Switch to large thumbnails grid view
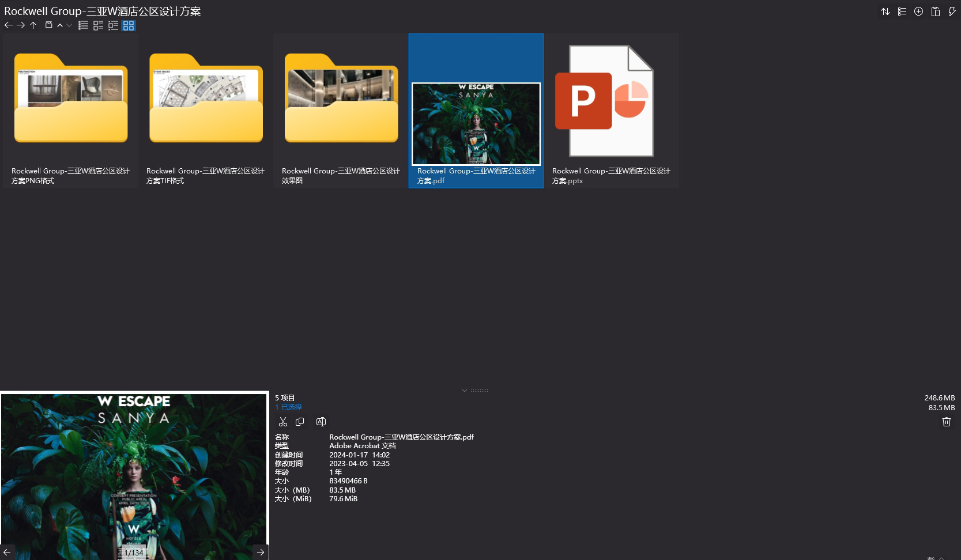Viewport: 961px width, 560px height. click(x=129, y=25)
